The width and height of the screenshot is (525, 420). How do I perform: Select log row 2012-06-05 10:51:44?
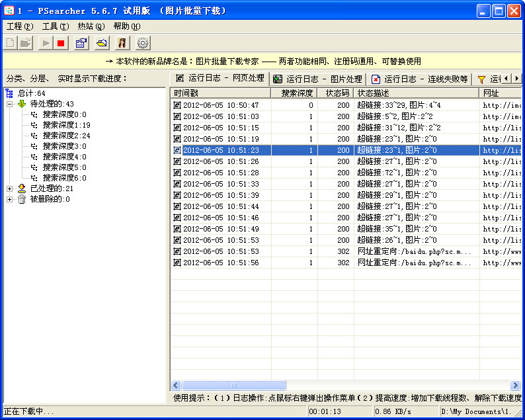pyautogui.click(x=346, y=206)
